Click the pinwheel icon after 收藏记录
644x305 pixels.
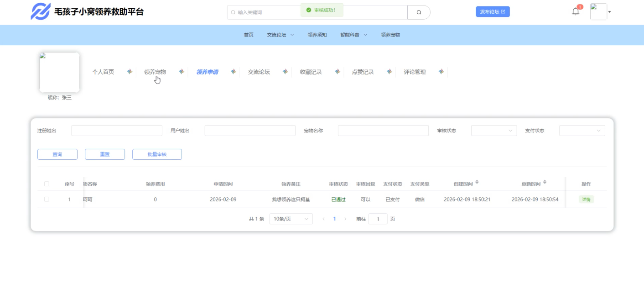click(x=338, y=72)
